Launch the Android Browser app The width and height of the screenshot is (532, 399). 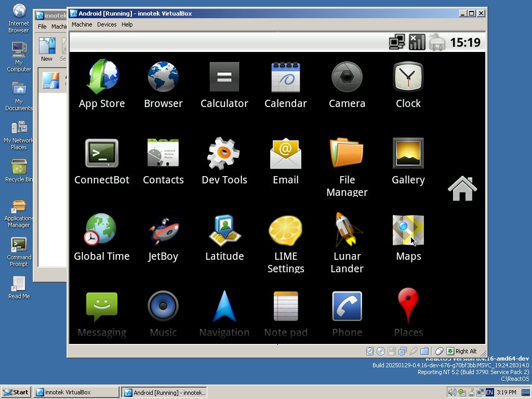coord(163,84)
